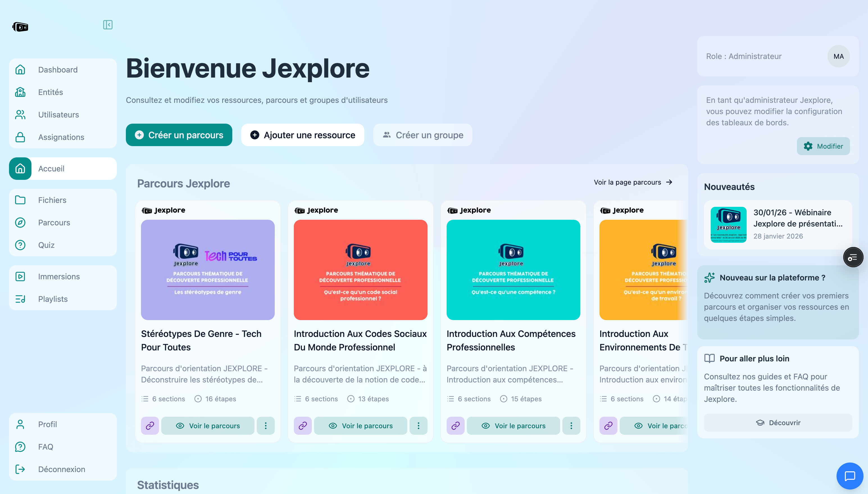Click the Découvrir button under Pour aller plus loin
The width and height of the screenshot is (868, 494).
(778, 422)
